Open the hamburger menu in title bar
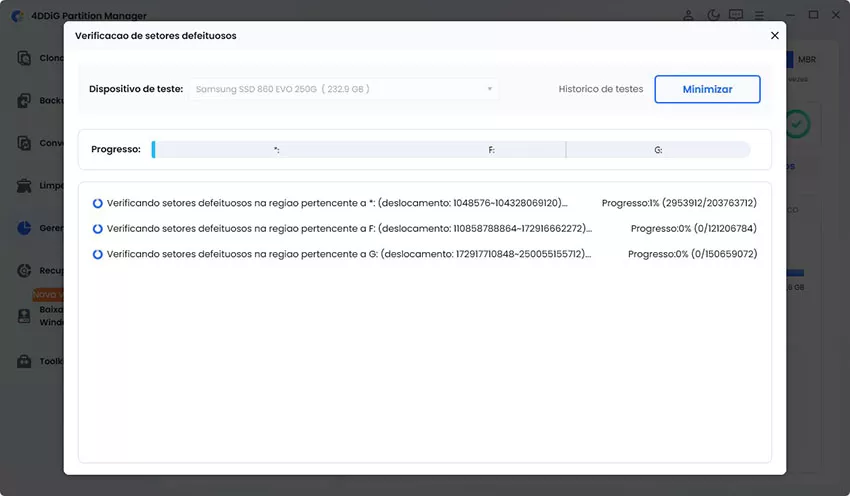The height and width of the screenshot is (496, 850). pos(759,15)
